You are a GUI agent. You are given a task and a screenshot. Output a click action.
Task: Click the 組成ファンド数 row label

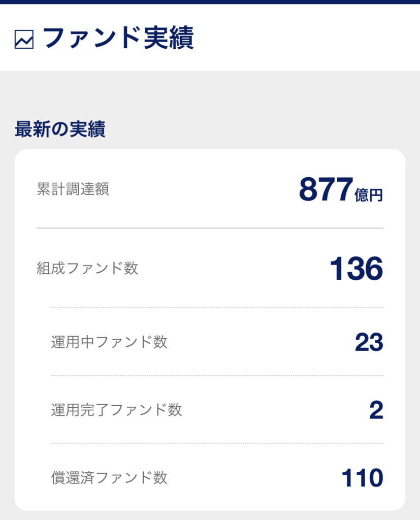(87, 268)
